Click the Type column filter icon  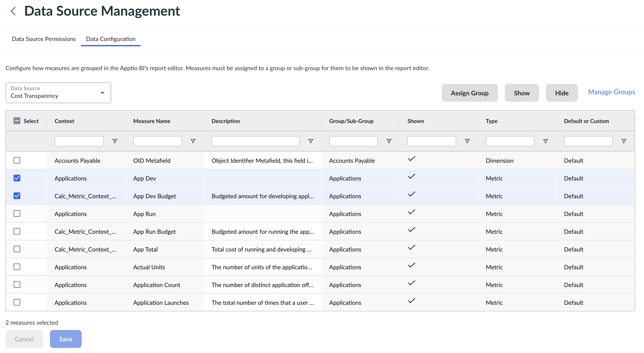coord(545,141)
